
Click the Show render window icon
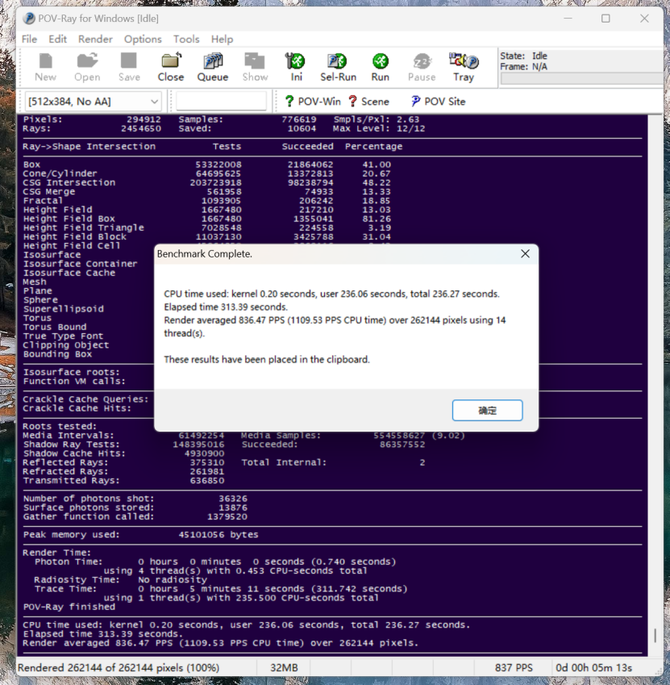tap(255, 67)
